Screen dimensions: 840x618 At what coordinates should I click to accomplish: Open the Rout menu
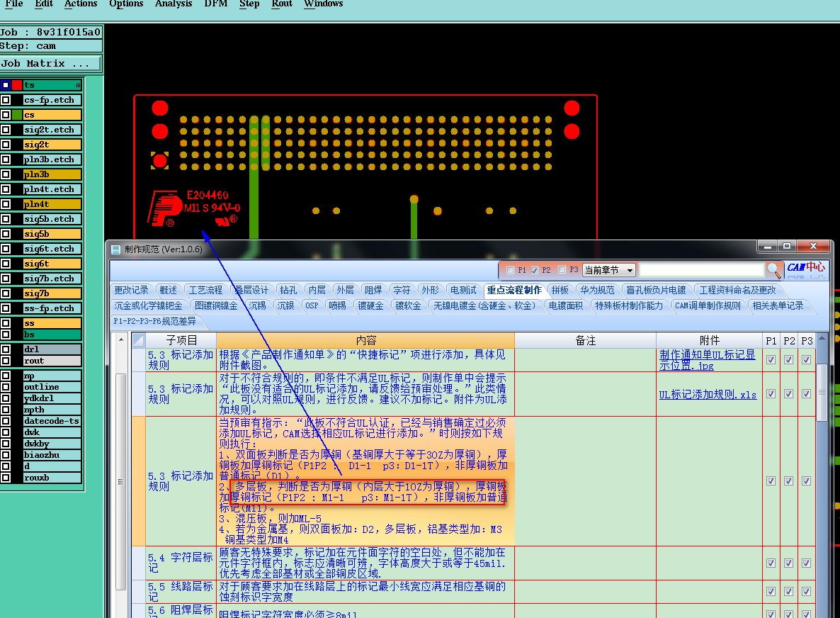coord(282,4)
